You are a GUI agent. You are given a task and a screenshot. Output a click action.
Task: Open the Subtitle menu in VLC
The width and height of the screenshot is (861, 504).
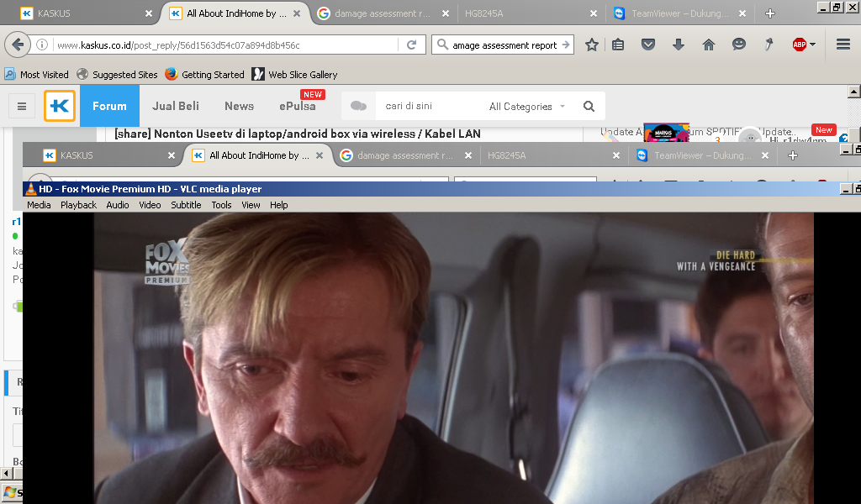(x=186, y=205)
